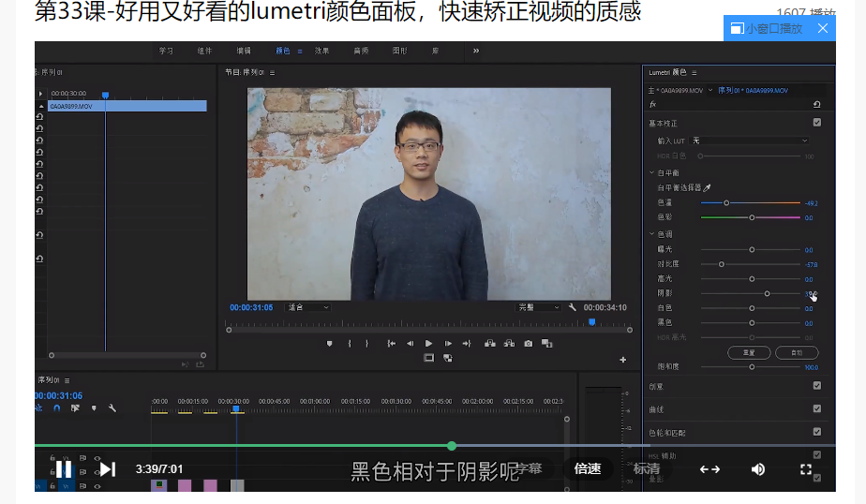Uncheck the 基本校正 section checkbox

[x=816, y=123]
